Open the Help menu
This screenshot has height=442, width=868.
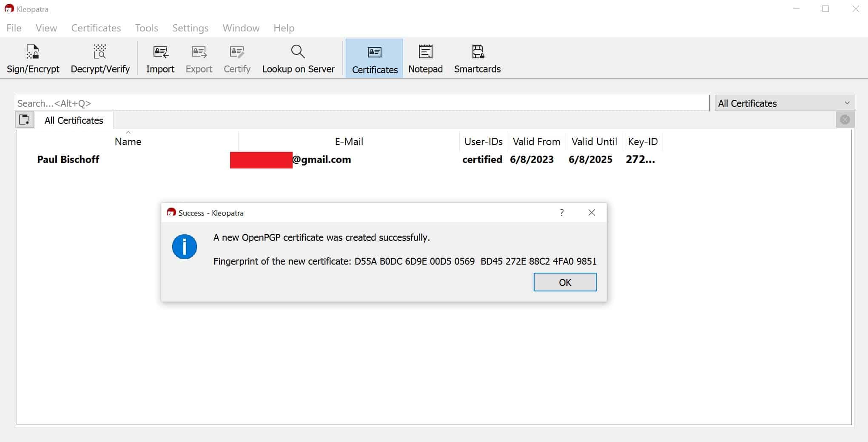point(284,28)
